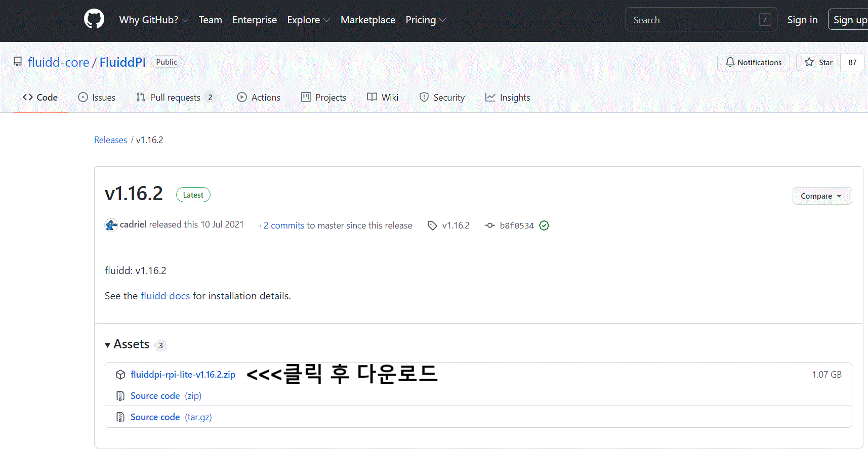Click the green verified check badge

[x=544, y=225]
